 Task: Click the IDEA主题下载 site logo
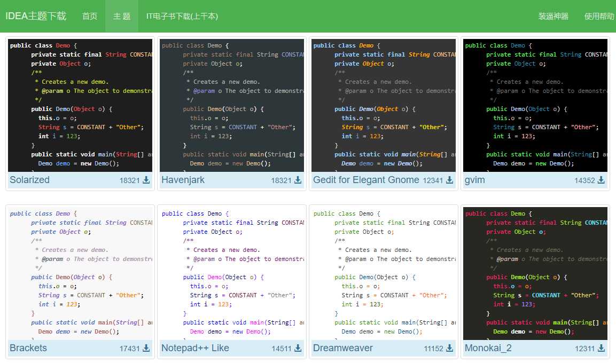tap(36, 16)
